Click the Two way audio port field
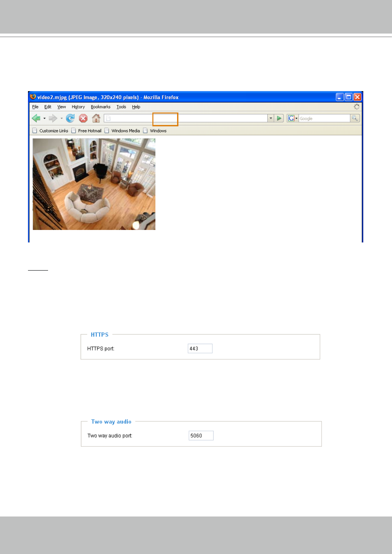The height and width of the screenshot is (554, 392). [201, 436]
